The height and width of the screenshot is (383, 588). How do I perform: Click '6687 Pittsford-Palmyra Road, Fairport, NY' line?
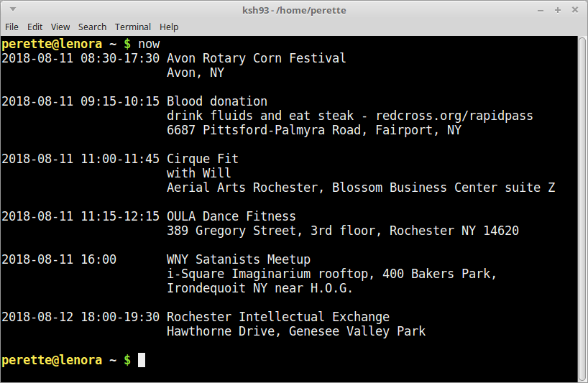[x=314, y=130]
